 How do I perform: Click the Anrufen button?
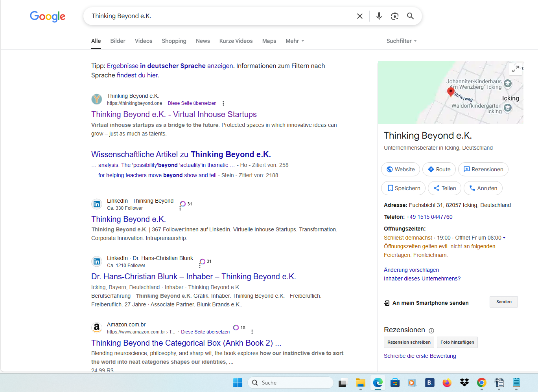click(x=483, y=188)
